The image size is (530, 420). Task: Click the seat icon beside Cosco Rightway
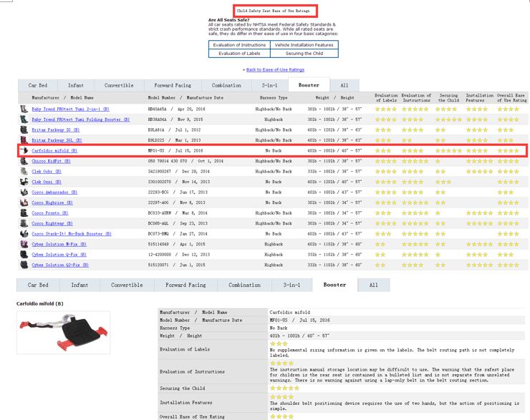24,223
